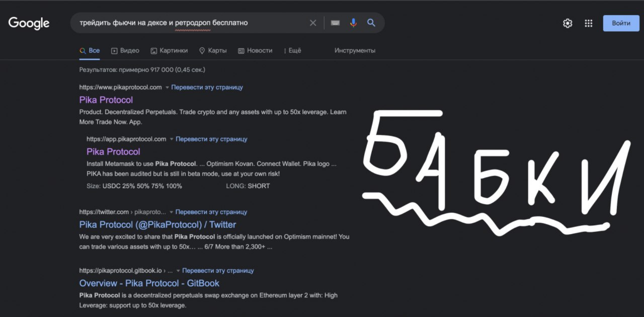Image resolution: width=644 pixels, height=317 pixels.
Task: Click the https://twitter.com › pikaproto... breadcrumb
Action: point(123,212)
